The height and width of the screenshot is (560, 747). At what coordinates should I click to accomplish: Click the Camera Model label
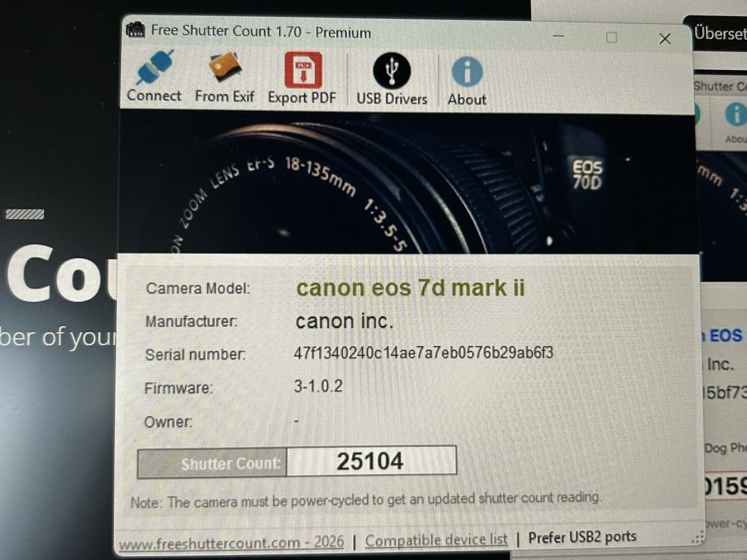coord(198,289)
